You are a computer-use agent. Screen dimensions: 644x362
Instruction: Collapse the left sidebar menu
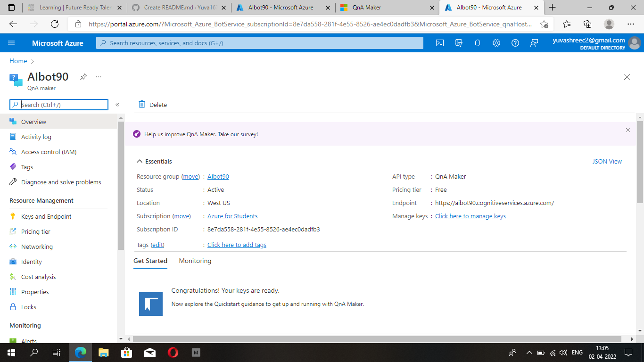click(x=117, y=105)
